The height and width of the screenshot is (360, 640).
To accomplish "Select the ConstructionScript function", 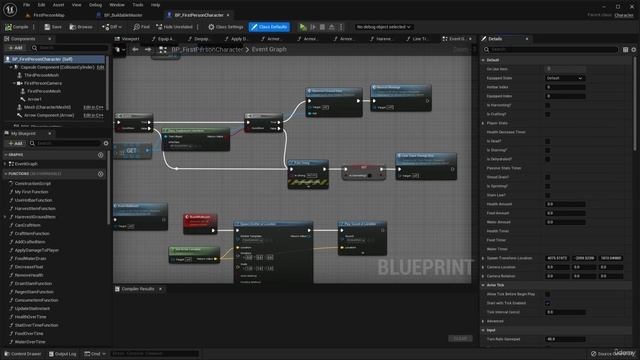I will 33,184.
